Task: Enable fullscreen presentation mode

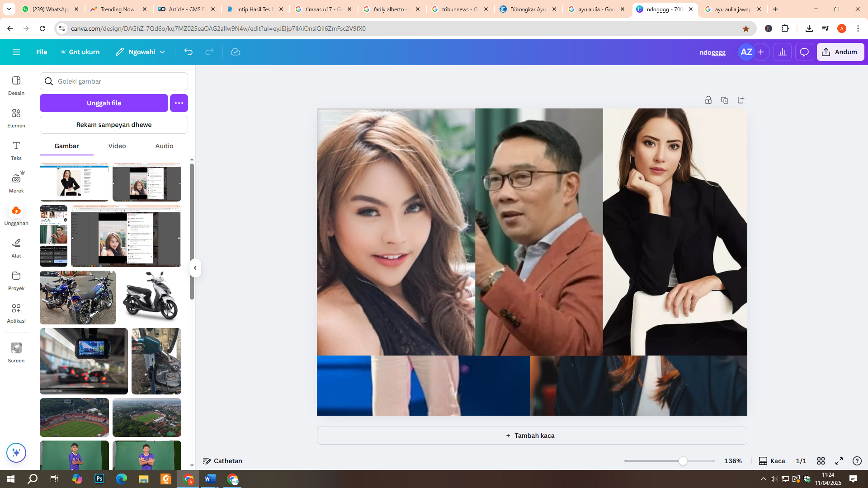Action: click(x=840, y=460)
